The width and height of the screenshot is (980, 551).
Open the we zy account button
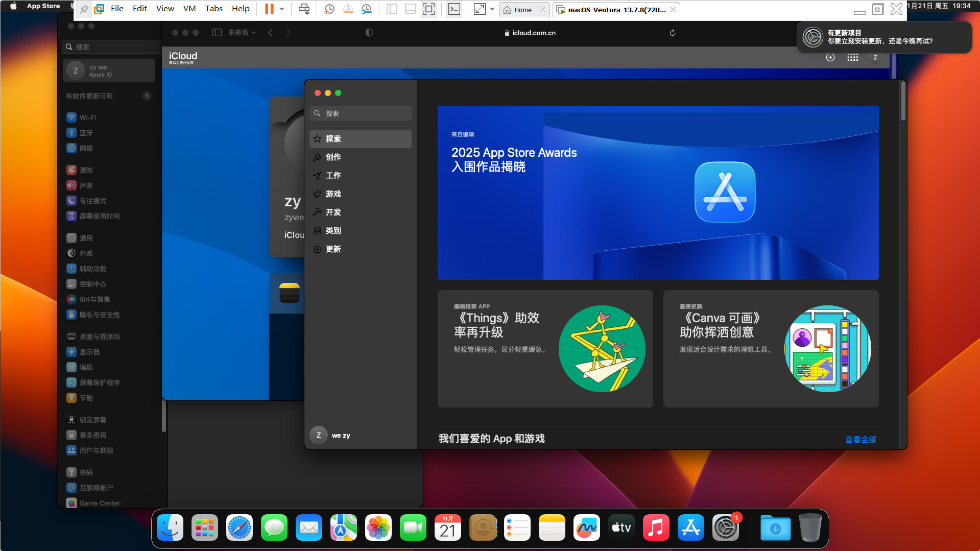click(x=331, y=436)
